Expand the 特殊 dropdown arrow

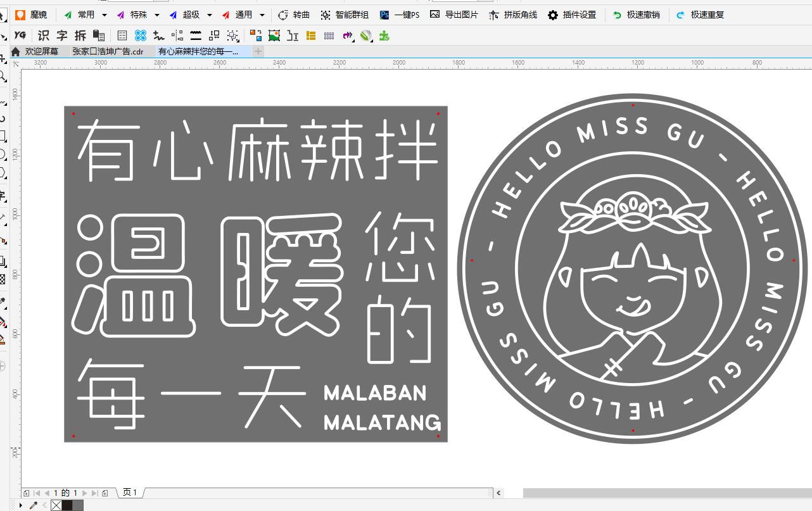157,15
